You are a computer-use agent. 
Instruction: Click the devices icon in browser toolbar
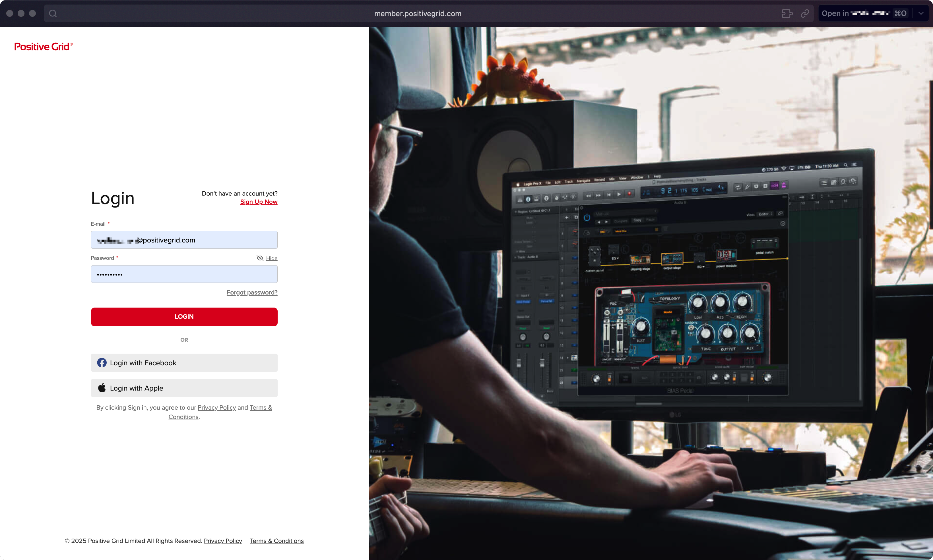pos(787,14)
